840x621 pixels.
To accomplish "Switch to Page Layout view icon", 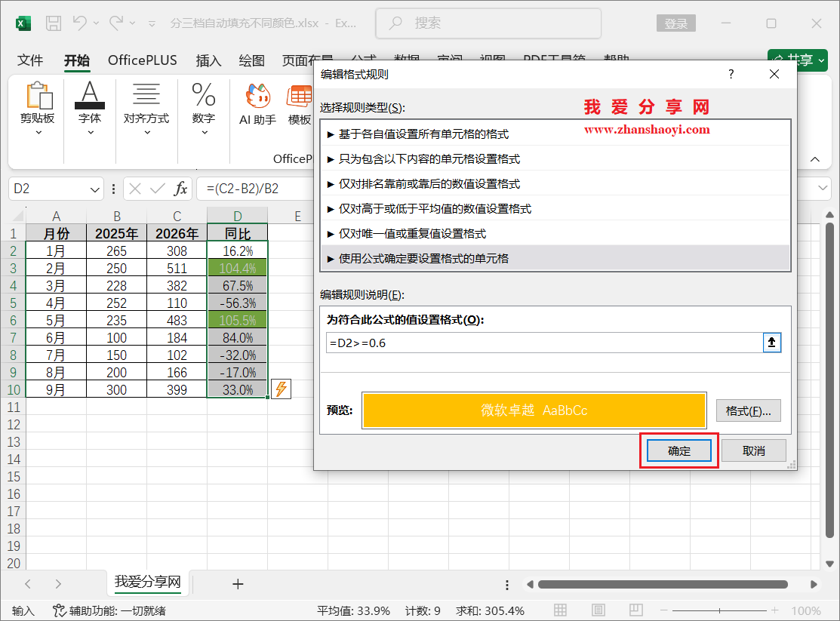I will click(598, 610).
